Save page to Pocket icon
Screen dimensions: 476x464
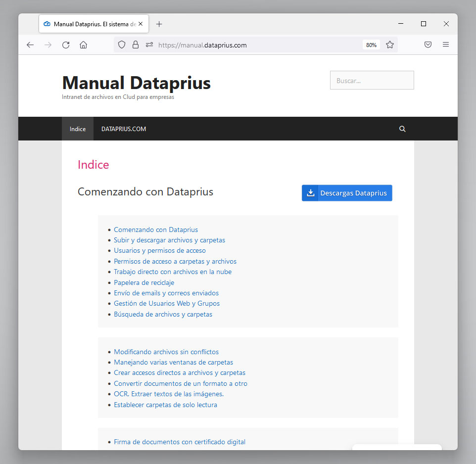(428, 45)
